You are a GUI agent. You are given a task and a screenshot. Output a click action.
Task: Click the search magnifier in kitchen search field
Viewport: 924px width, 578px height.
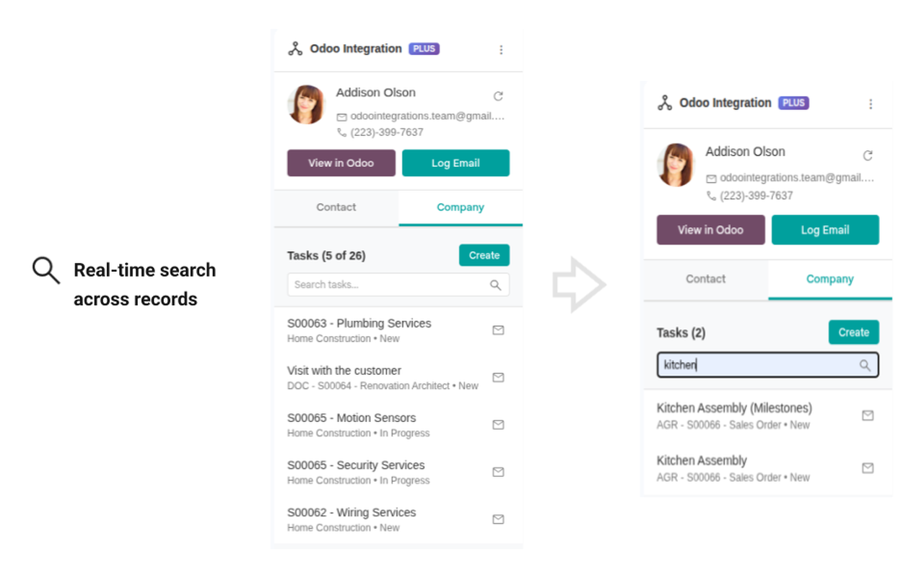(865, 366)
